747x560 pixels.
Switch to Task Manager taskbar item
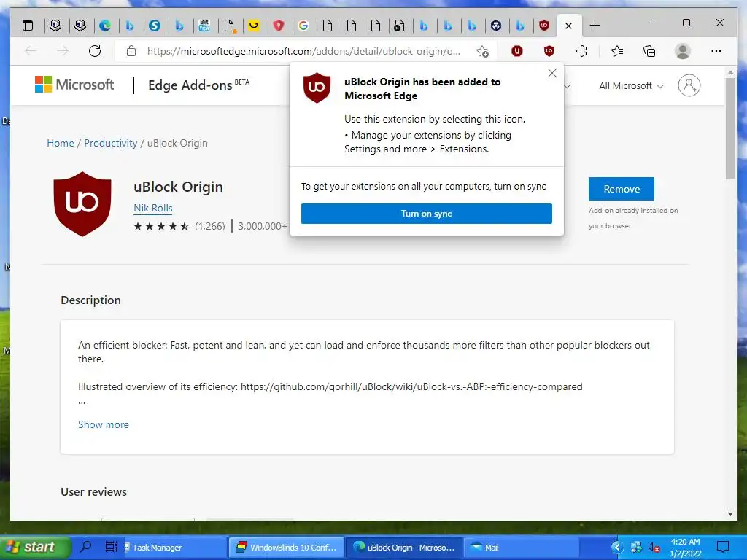pos(174,547)
